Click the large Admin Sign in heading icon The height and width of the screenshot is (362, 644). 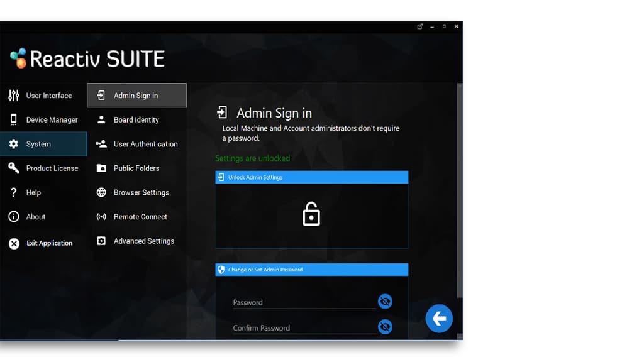pos(222,112)
